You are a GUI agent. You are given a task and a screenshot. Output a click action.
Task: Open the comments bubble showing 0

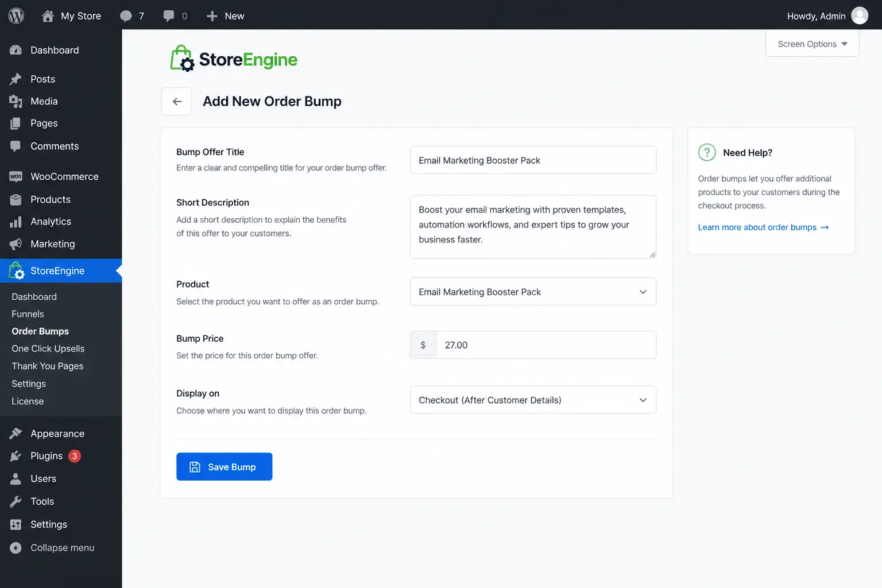pyautogui.click(x=169, y=16)
